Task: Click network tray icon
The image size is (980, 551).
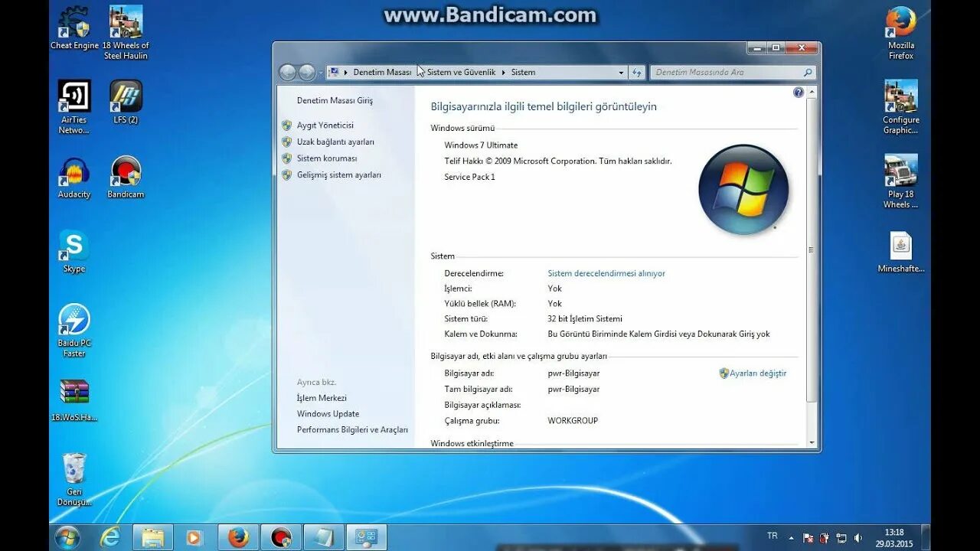Action: point(841,538)
